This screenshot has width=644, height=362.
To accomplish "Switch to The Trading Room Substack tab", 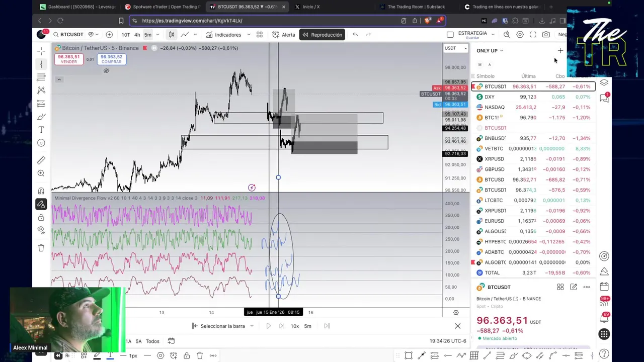I will coord(416,7).
